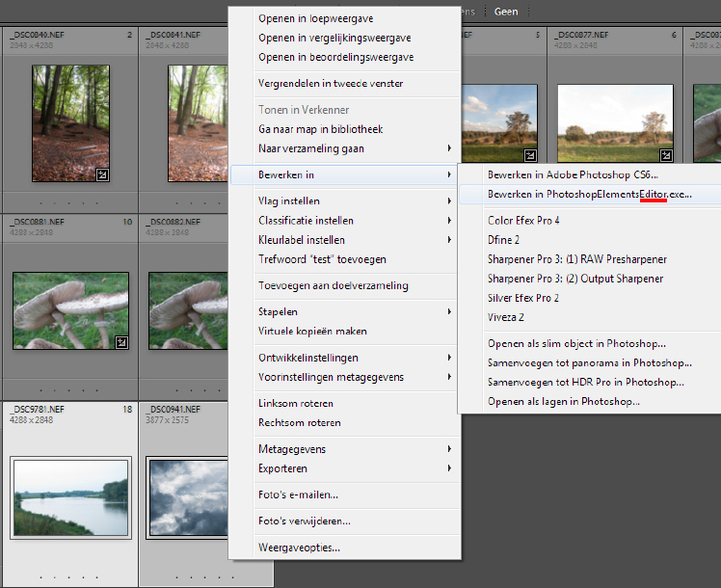This screenshot has width=721, height=588.
Task: Click adjustment badge on photo numbered 5
Action: coord(530,155)
